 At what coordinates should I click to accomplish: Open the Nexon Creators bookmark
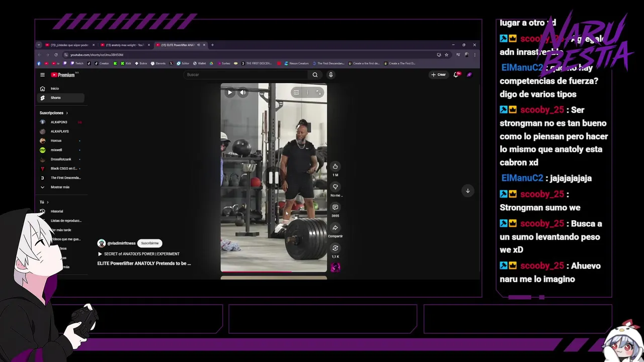click(296, 63)
